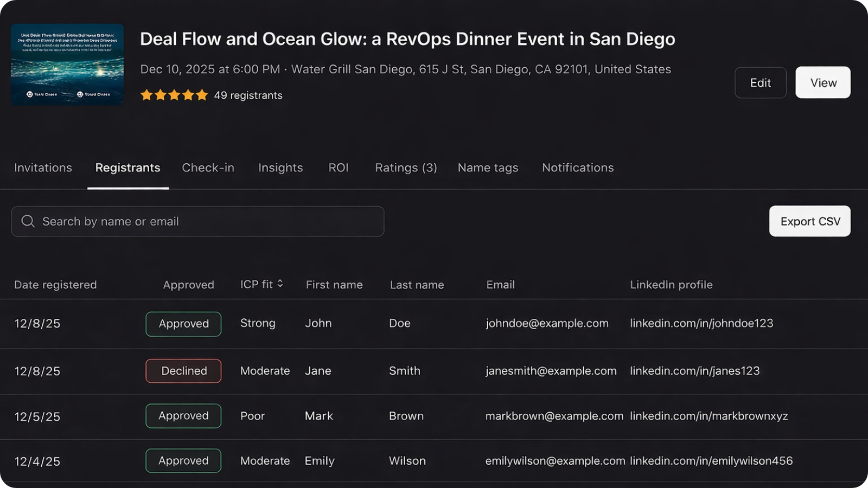Click the 12/4/25 date cell
The height and width of the screenshot is (488, 868).
click(37, 461)
